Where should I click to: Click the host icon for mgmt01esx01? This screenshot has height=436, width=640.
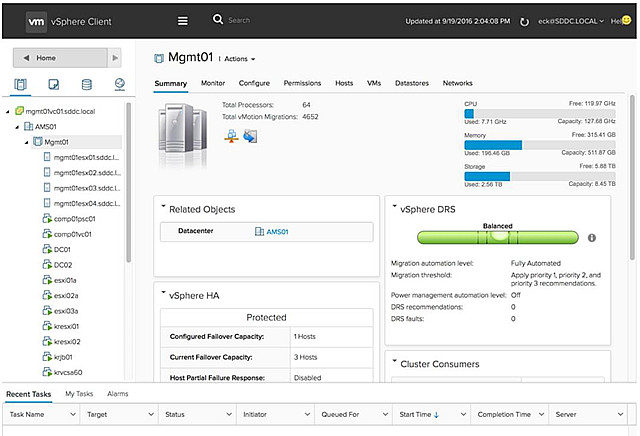47,157
